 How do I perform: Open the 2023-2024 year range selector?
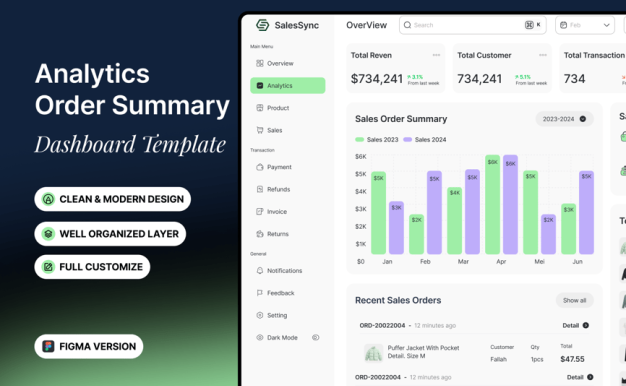pos(564,119)
